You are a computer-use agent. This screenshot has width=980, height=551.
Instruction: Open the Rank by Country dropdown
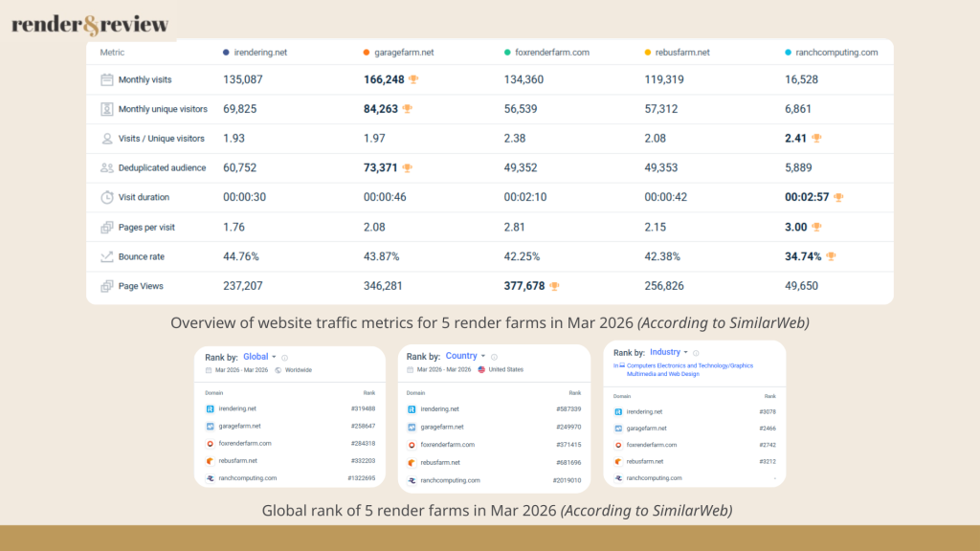click(x=465, y=357)
